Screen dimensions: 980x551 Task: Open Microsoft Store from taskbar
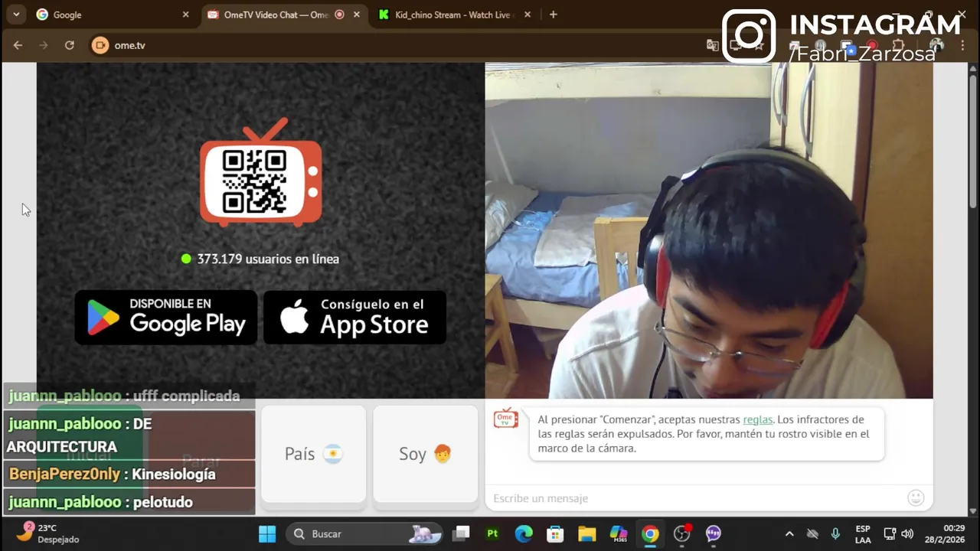(555, 533)
